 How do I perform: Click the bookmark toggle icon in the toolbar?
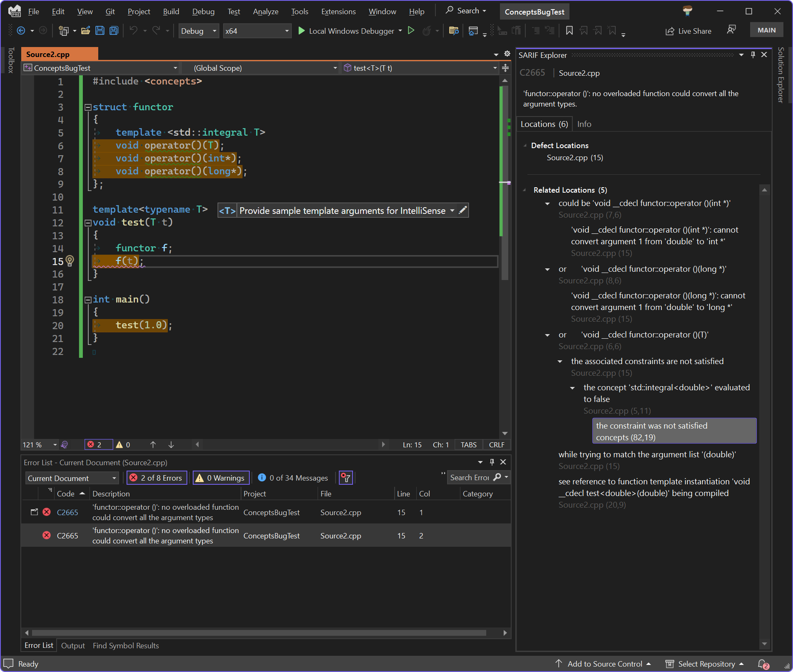click(569, 31)
